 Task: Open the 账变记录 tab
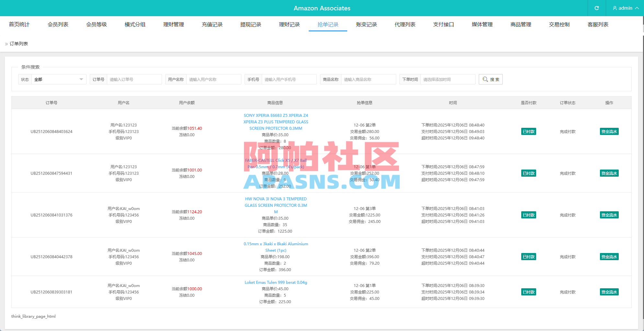pos(366,24)
